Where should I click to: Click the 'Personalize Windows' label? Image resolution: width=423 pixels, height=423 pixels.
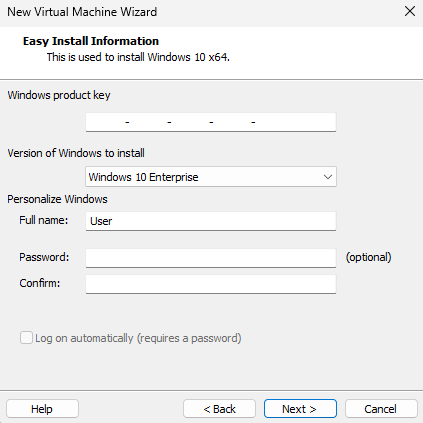[57, 199]
